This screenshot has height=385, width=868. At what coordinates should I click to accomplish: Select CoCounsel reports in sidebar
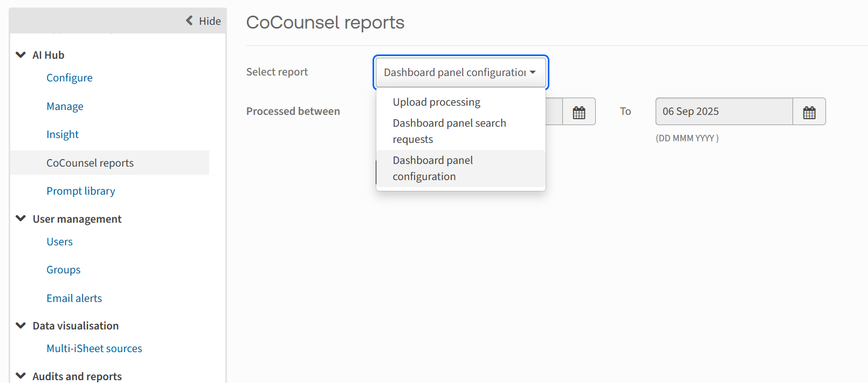[90, 163]
